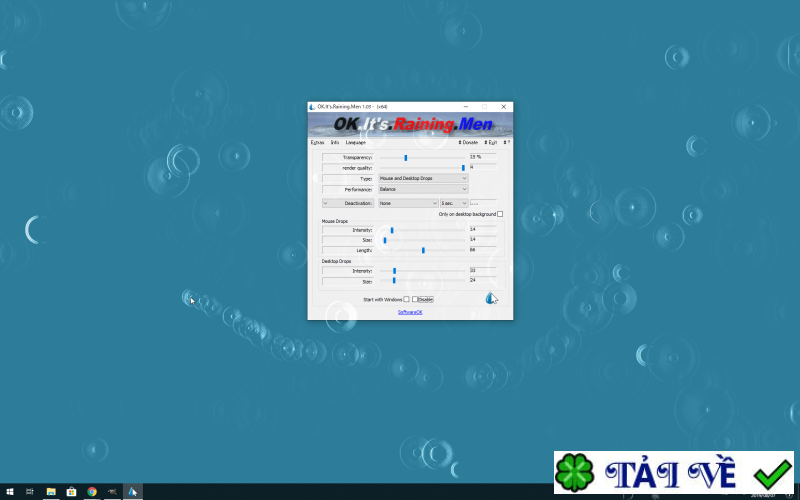Open the question mark help menu
Viewport: 800px width, 500px height.
(506, 142)
